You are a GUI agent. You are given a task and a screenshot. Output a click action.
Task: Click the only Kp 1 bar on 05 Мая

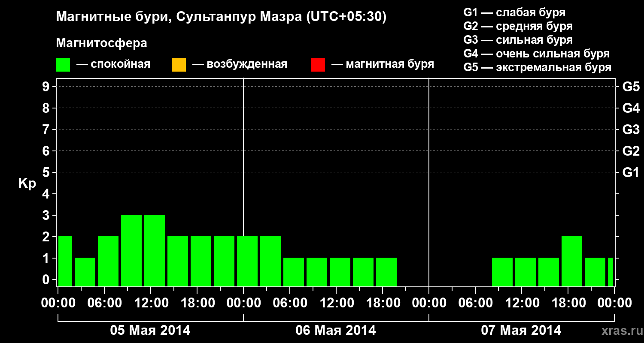(x=85, y=272)
